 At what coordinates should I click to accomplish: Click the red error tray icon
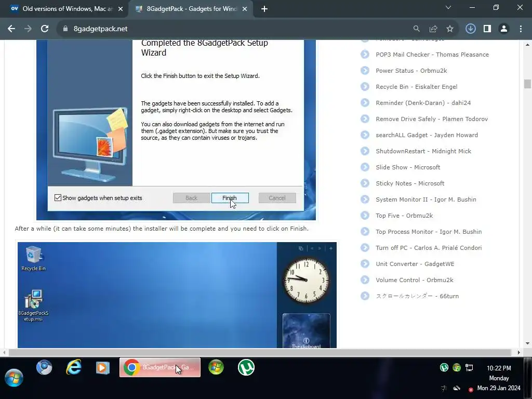click(471, 390)
